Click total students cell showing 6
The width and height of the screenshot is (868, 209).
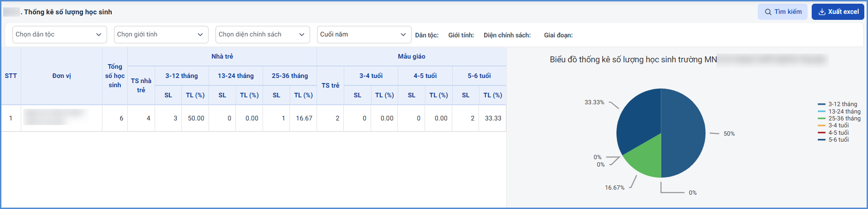coord(115,118)
